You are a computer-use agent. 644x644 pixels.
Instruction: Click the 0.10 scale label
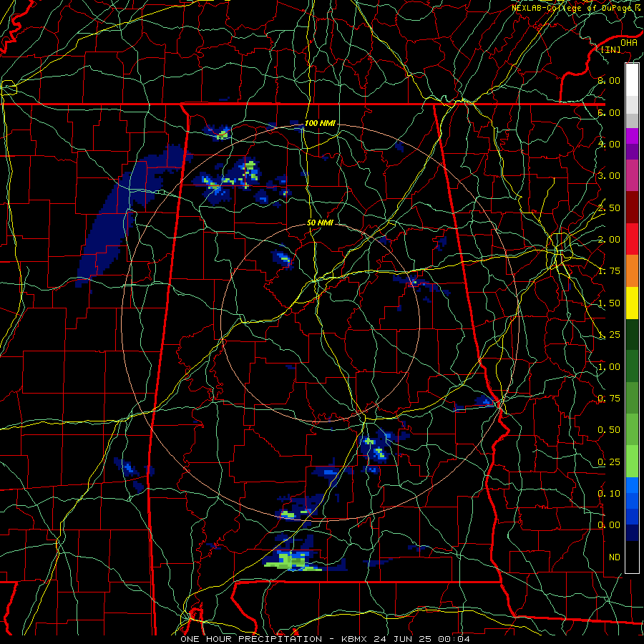point(609,494)
